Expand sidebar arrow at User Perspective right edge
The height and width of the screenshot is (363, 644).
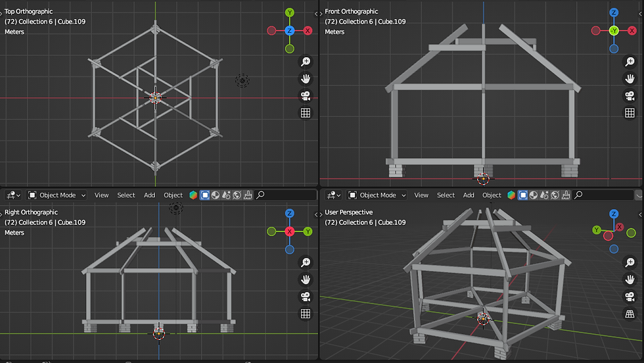640,214
